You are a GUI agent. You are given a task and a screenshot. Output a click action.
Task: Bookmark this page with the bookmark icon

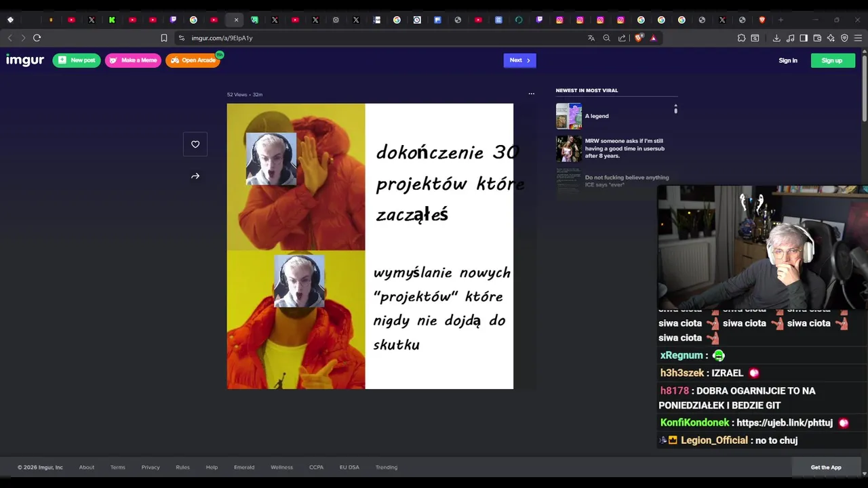pyautogui.click(x=163, y=38)
